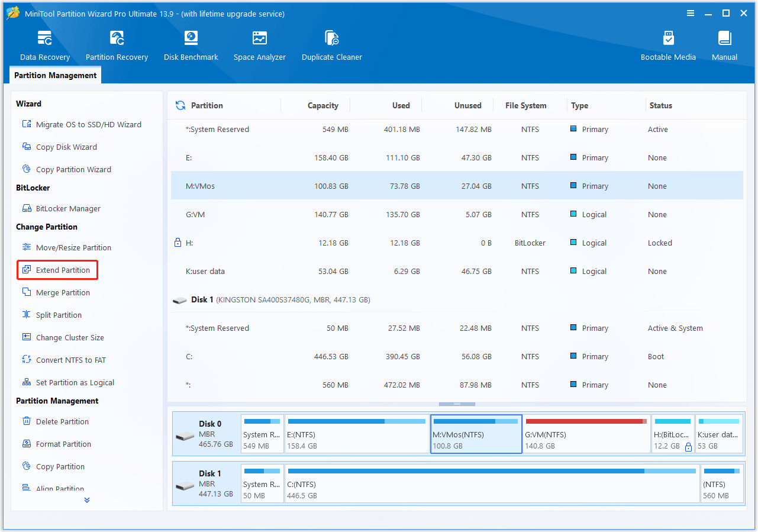
Task: Choose Convert NTFS to FAT
Action: pos(64,360)
